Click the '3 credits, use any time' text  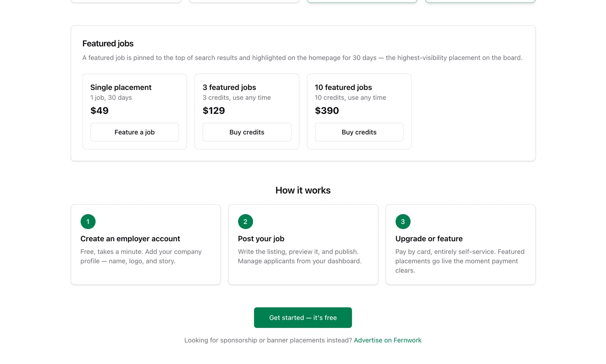237,97
